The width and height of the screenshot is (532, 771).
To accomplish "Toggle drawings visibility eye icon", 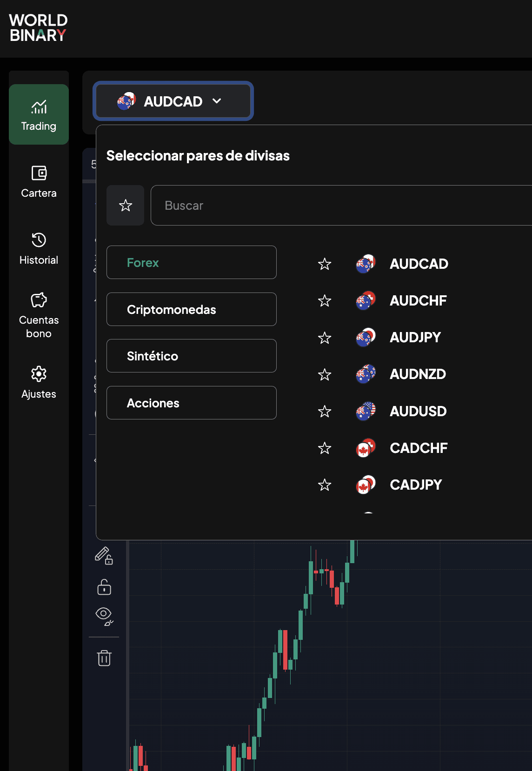I will tap(104, 617).
